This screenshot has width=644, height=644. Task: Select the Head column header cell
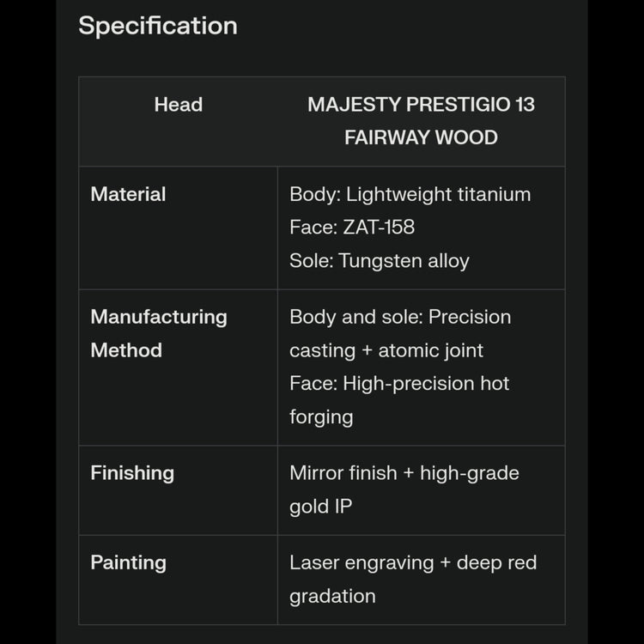179,105
